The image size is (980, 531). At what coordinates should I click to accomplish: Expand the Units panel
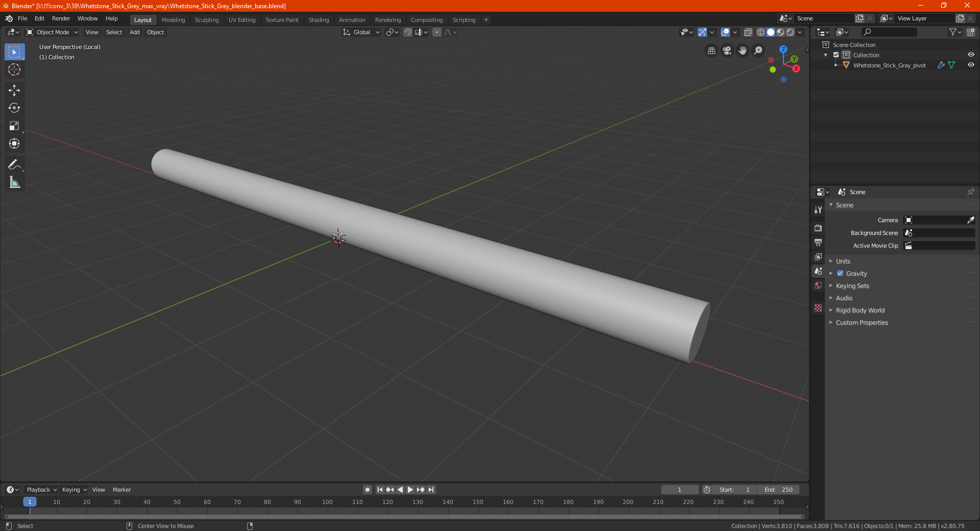(x=843, y=261)
